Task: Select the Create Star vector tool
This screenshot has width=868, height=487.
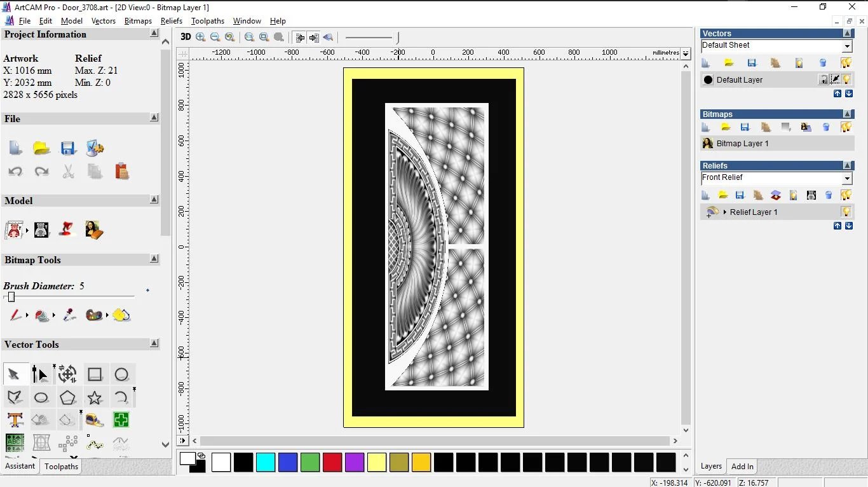Action: click(95, 398)
